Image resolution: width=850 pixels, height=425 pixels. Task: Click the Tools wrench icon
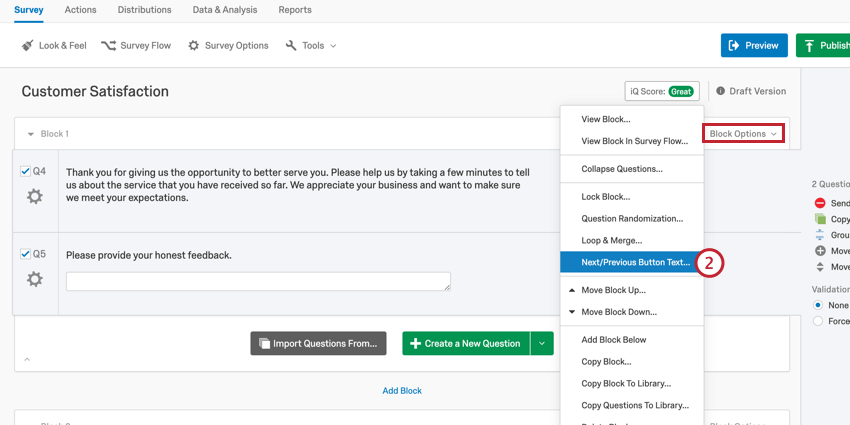[291, 46]
